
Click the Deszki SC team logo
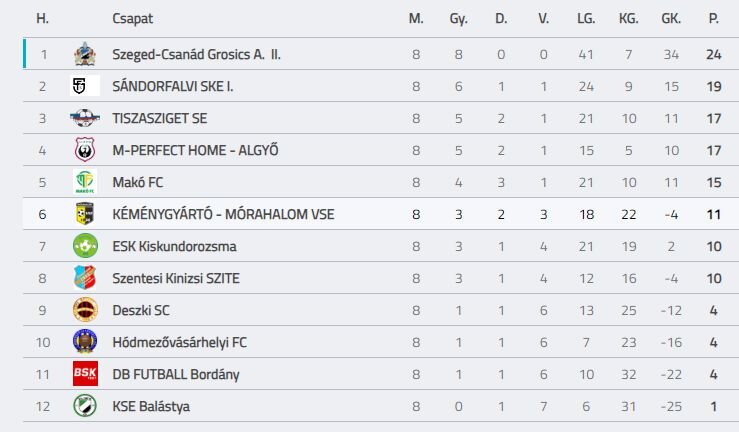pyautogui.click(x=85, y=310)
